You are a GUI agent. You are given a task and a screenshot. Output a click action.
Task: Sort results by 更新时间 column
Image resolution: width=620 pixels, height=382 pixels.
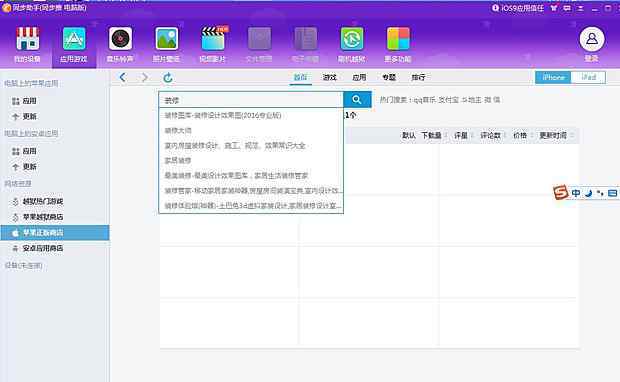point(553,135)
